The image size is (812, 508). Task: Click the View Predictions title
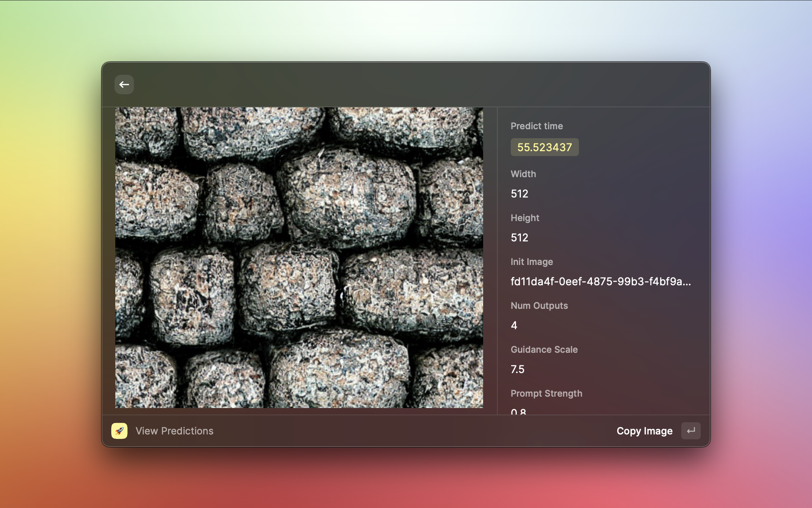pos(174,431)
